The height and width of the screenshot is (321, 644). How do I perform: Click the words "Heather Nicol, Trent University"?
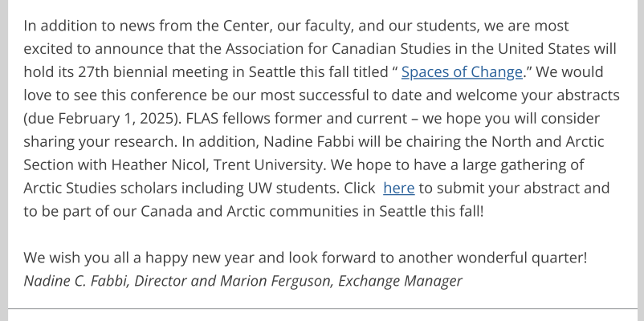click(217, 165)
